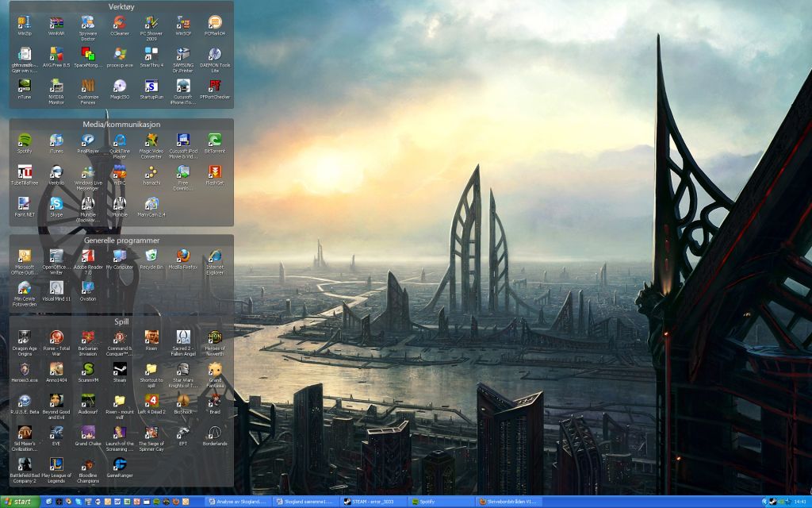Select the My Computer icon
Screen dimensions: 812x508
click(x=120, y=260)
